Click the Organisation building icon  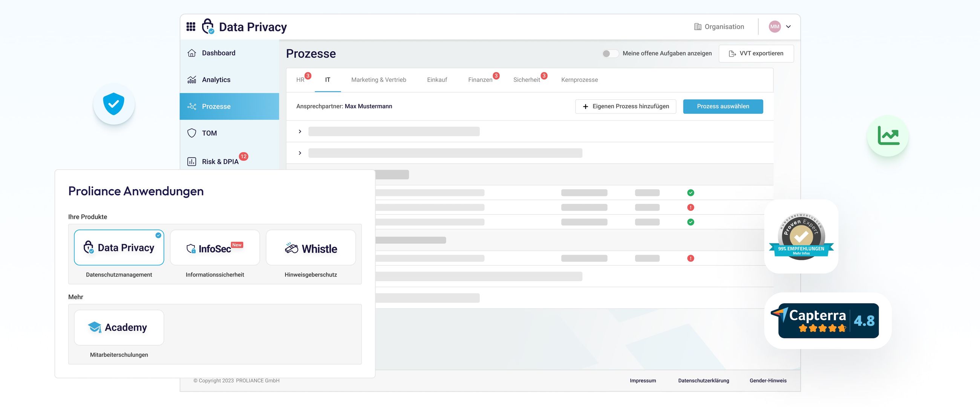point(697,27)
